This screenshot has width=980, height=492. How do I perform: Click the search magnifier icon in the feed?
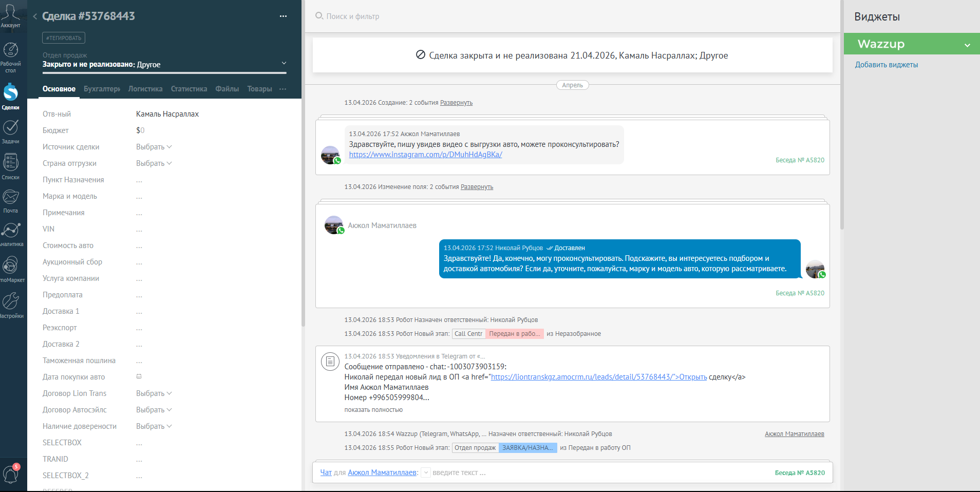point(319,16)
